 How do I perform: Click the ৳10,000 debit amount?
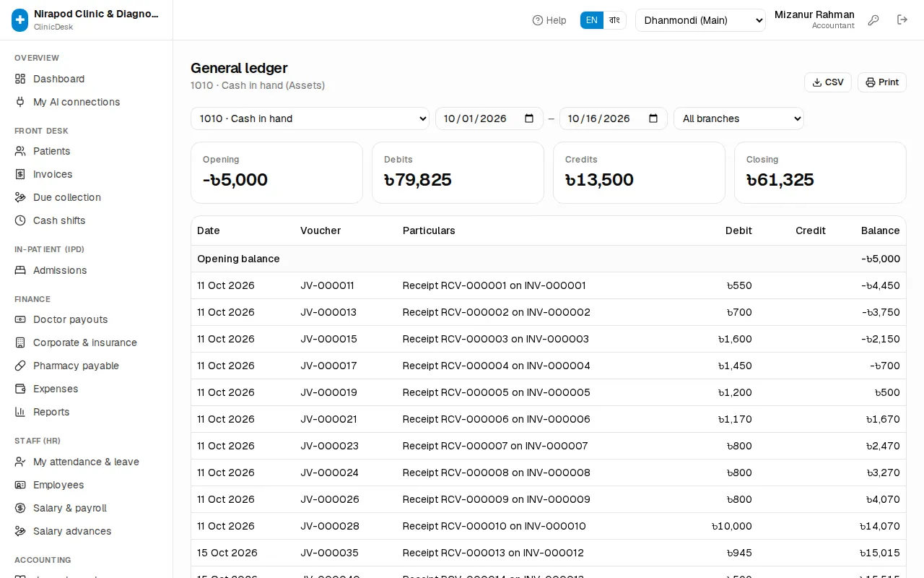click(x=731, y=526)
